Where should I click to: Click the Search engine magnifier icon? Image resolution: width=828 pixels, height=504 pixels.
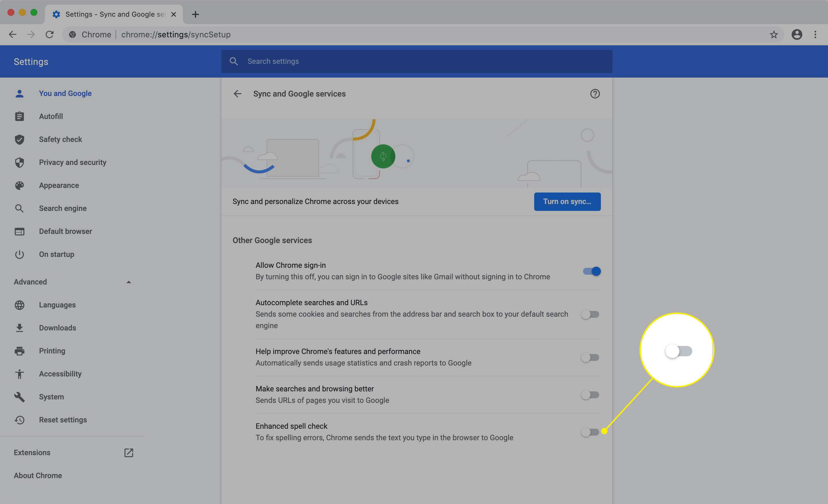click(x=20, y=208)
